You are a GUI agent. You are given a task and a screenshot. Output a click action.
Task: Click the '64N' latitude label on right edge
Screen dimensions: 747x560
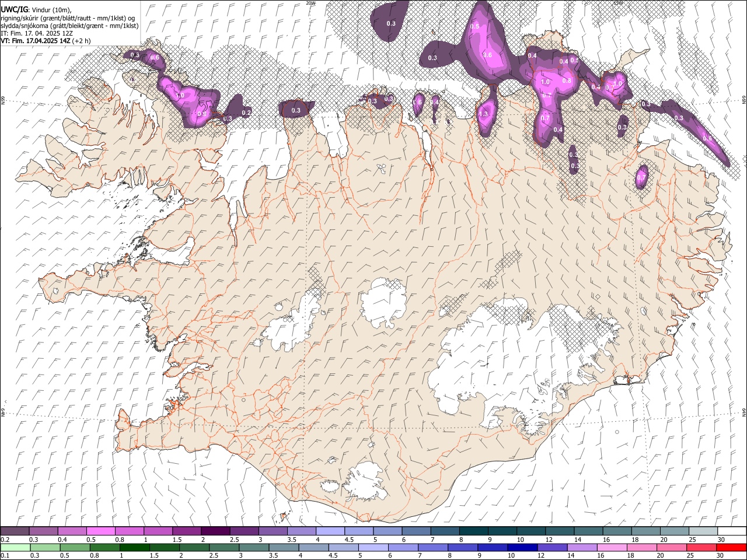[744, 412]
